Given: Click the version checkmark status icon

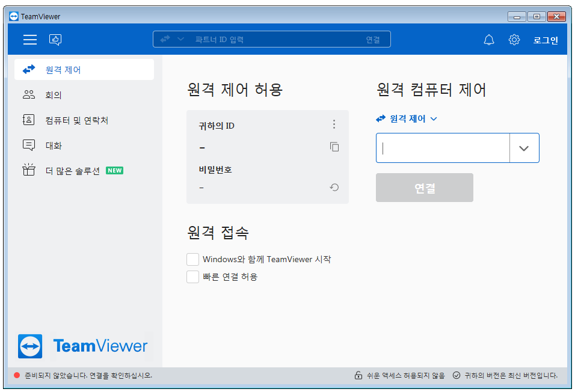Looking at the screenshot, I should pos(457,376).
